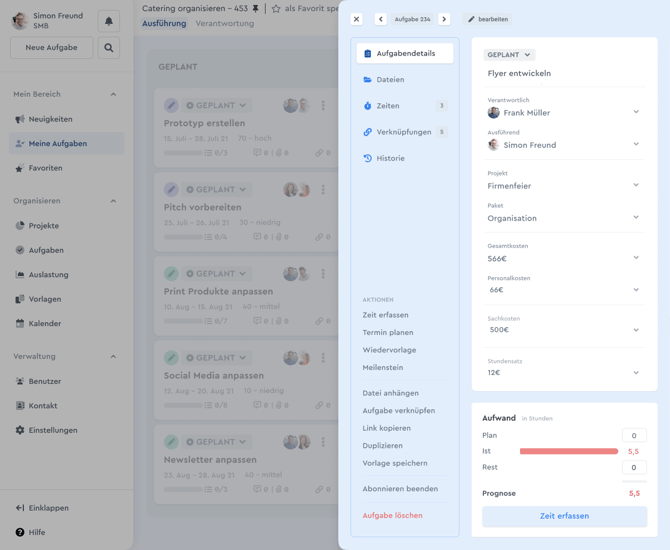Open GEPLANT status dropdown in details
670x550 pixels.
(509, 55)
